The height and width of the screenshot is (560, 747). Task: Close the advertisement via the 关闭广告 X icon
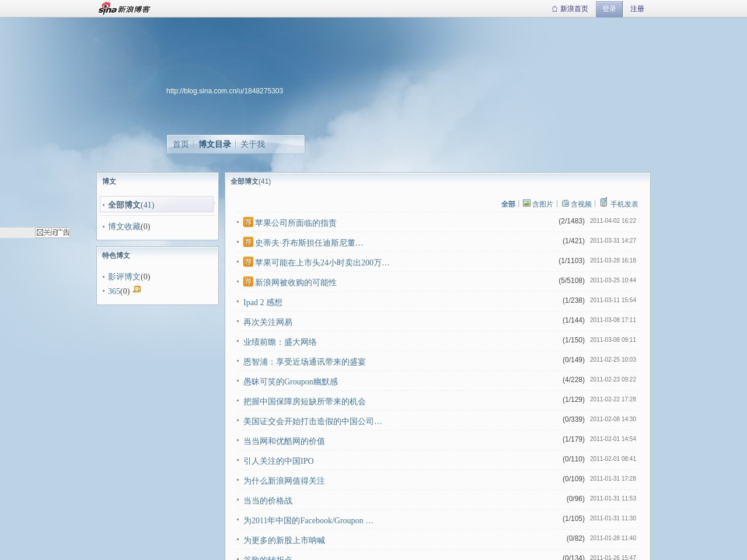[39, 232]
